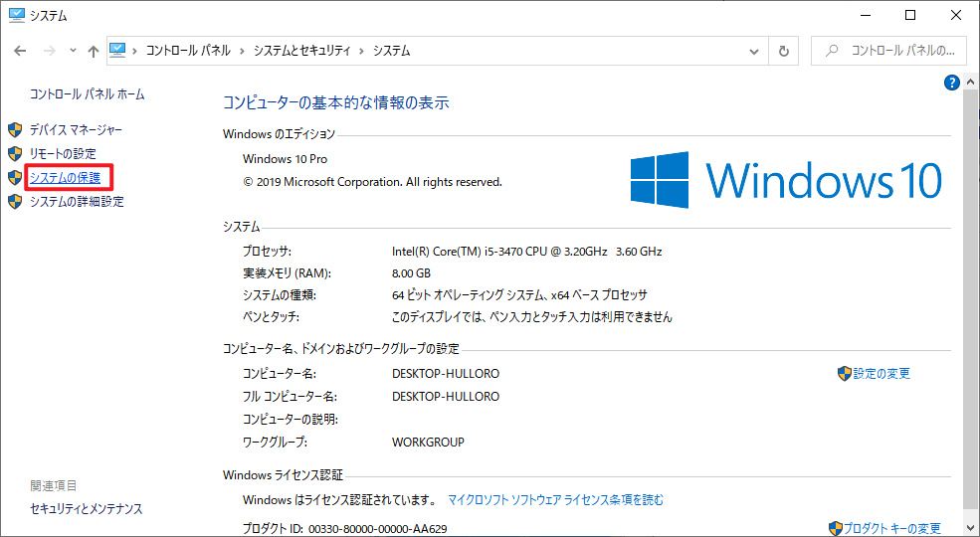980x537 pixels.
Task: Open コントロール パネル ホーム
Action: click(x=87, y=94)
